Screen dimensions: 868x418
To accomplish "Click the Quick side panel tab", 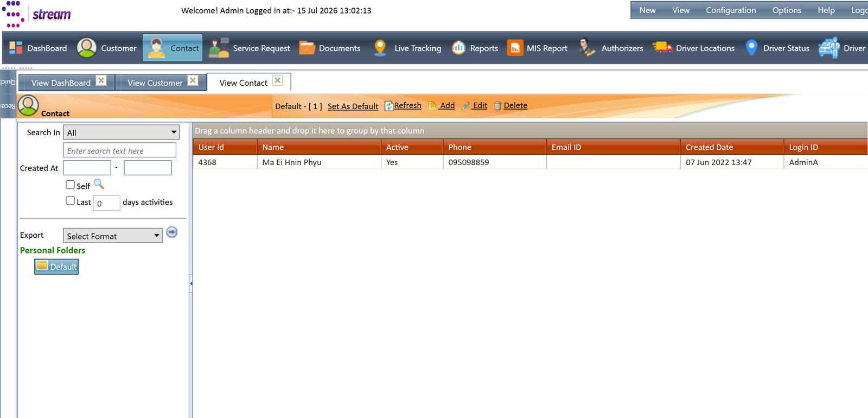I will (8, 83).
